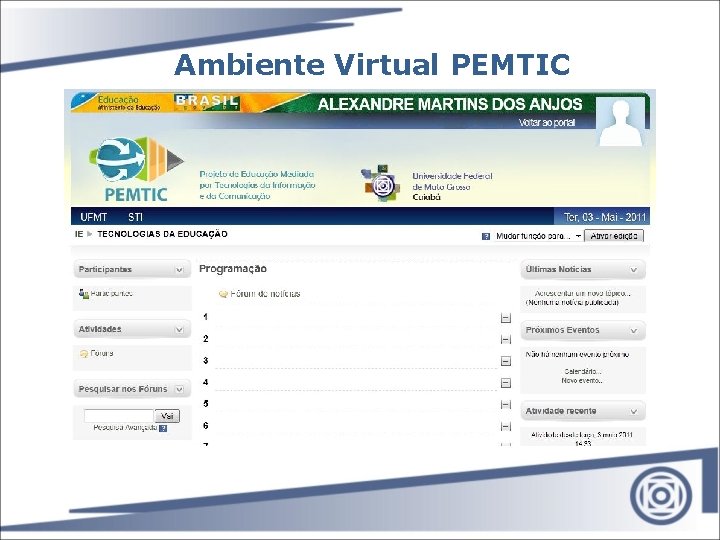
Task: Collapse the Atividade recente block
Action: (x=634, y=411)
